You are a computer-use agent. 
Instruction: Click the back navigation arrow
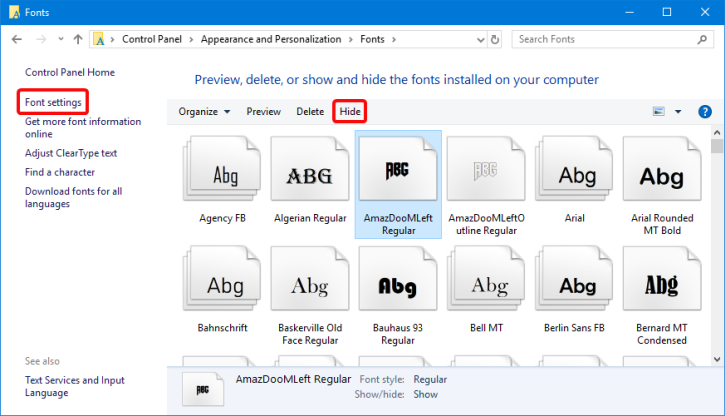[x=17, y=39]
